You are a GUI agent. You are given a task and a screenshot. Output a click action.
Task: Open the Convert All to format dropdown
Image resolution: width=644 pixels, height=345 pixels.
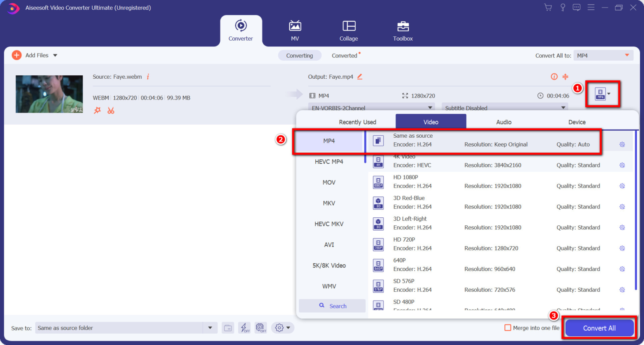click(x=603, y=55)
